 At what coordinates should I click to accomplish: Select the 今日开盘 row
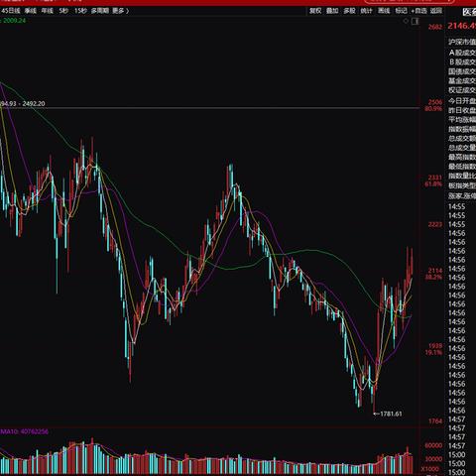pos(462,101)
